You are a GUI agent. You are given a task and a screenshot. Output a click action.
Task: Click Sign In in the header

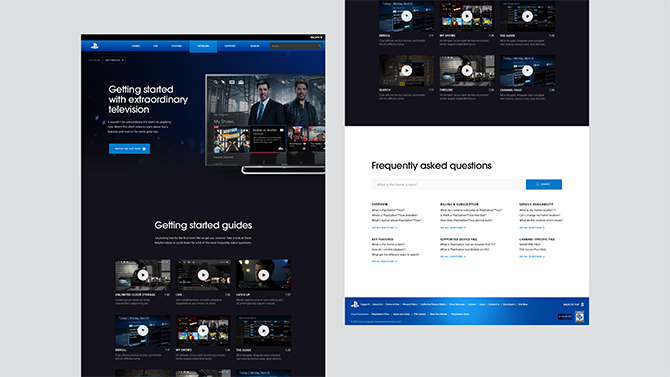(255, 46)
